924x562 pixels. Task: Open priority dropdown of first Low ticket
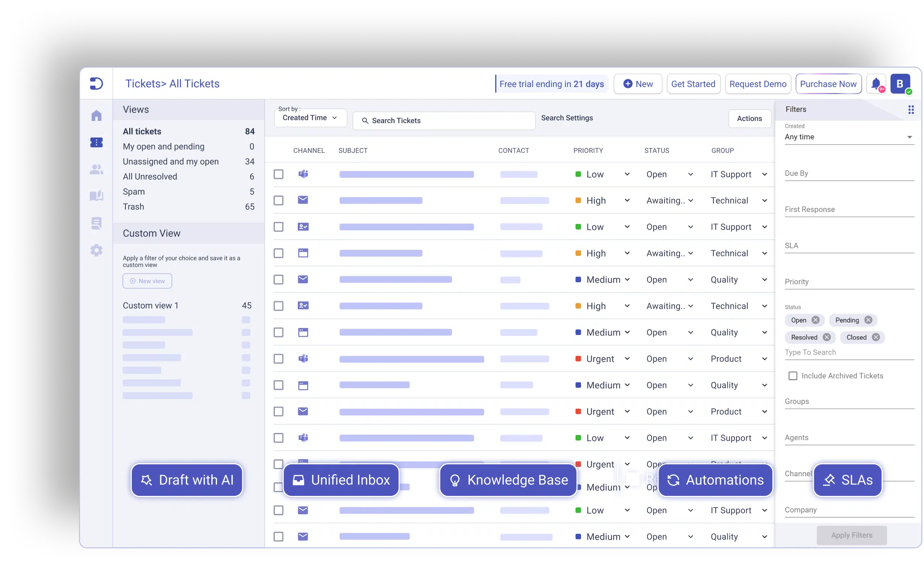click(x=627, y=174)
